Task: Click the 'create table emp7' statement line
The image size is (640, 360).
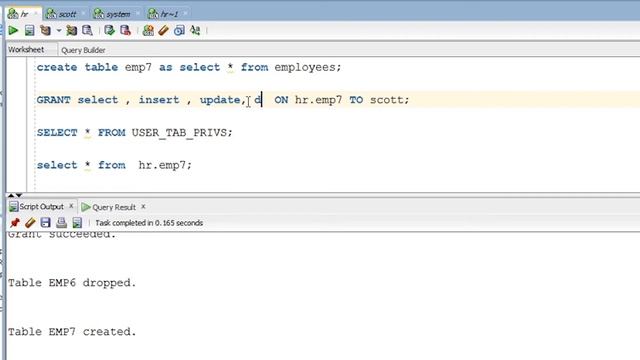Action: [x=189, y=67]
